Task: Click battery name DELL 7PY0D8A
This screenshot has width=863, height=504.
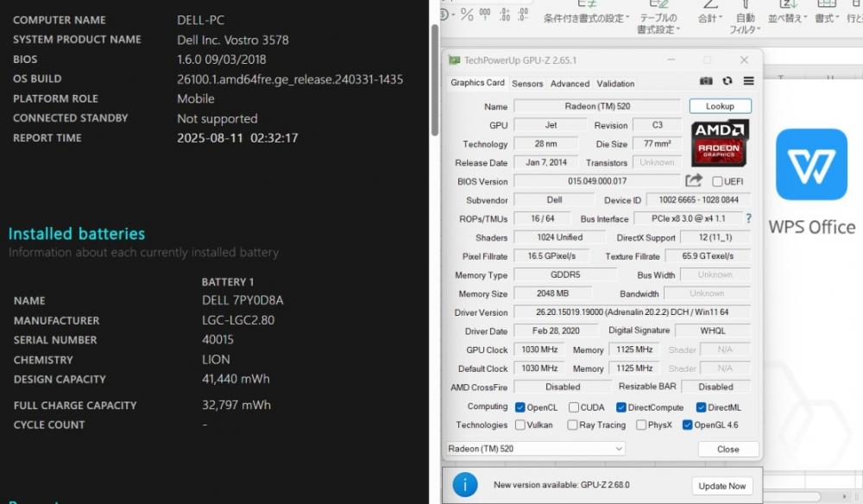Action: coord(243,300)
